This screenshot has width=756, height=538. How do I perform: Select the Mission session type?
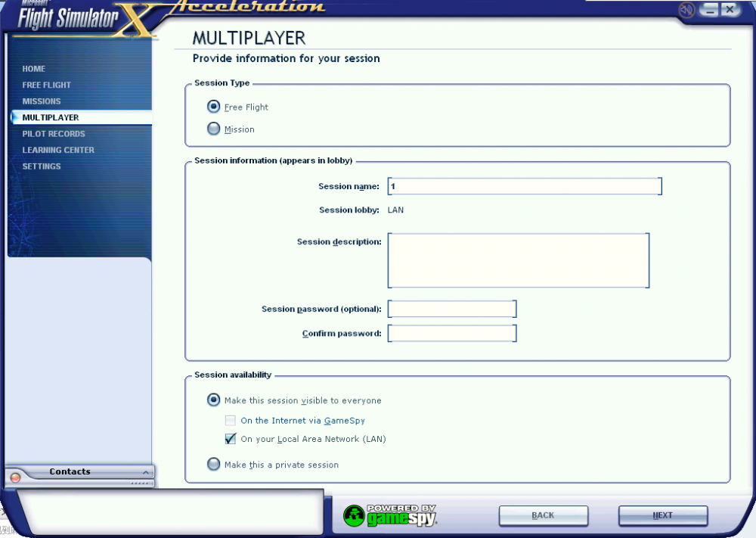(x=214, y=129)
